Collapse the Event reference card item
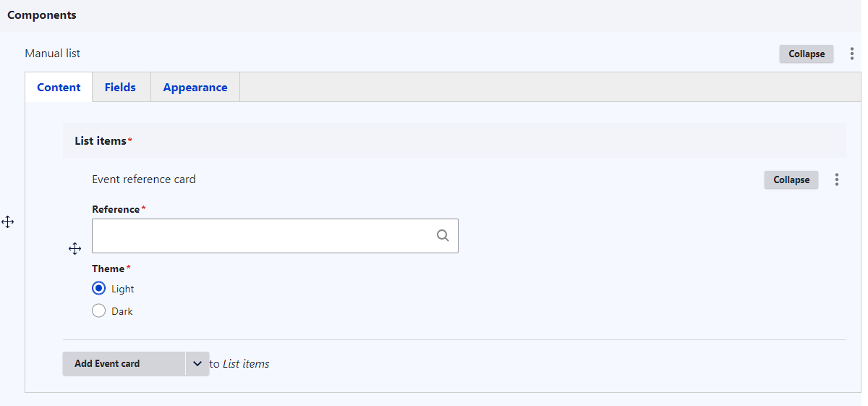 (791, 180)
